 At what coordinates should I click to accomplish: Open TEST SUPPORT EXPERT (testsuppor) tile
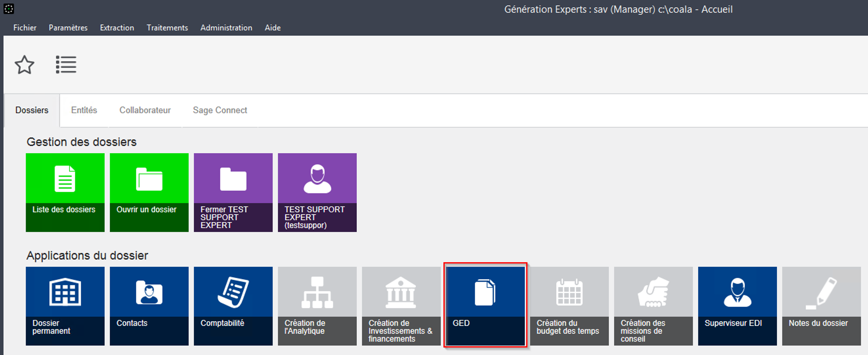tap(317, 192)
